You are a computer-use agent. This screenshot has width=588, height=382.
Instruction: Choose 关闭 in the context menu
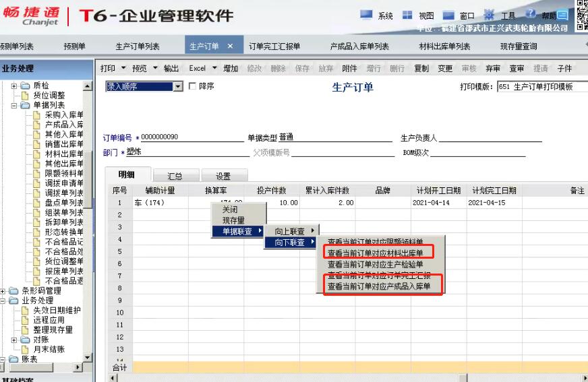[230, 210]
